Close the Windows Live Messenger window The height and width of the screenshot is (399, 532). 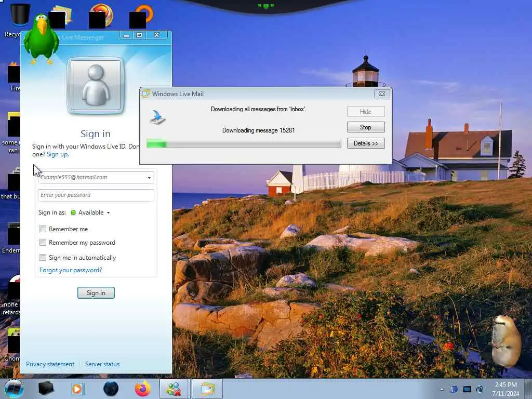point(157,35)
